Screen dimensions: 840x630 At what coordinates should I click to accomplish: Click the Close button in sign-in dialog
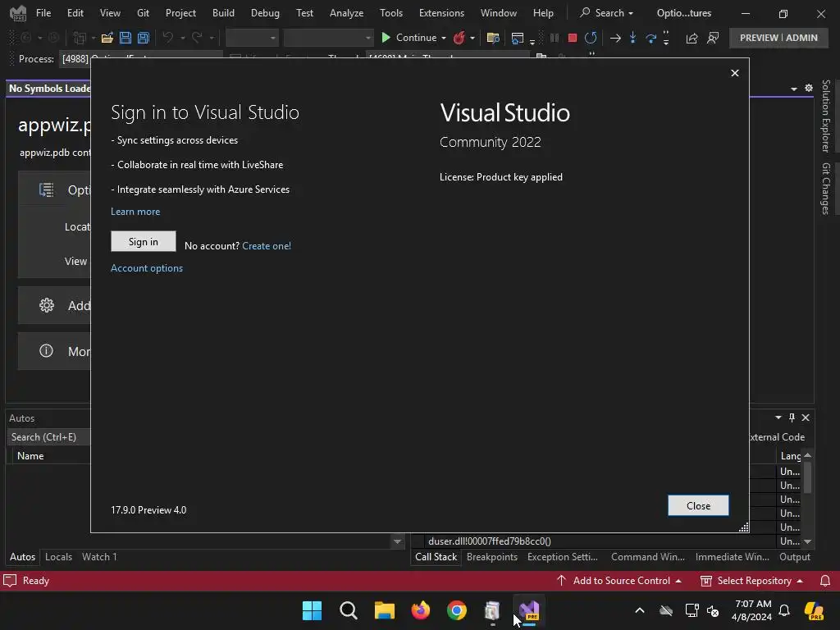tap(698, 505)
